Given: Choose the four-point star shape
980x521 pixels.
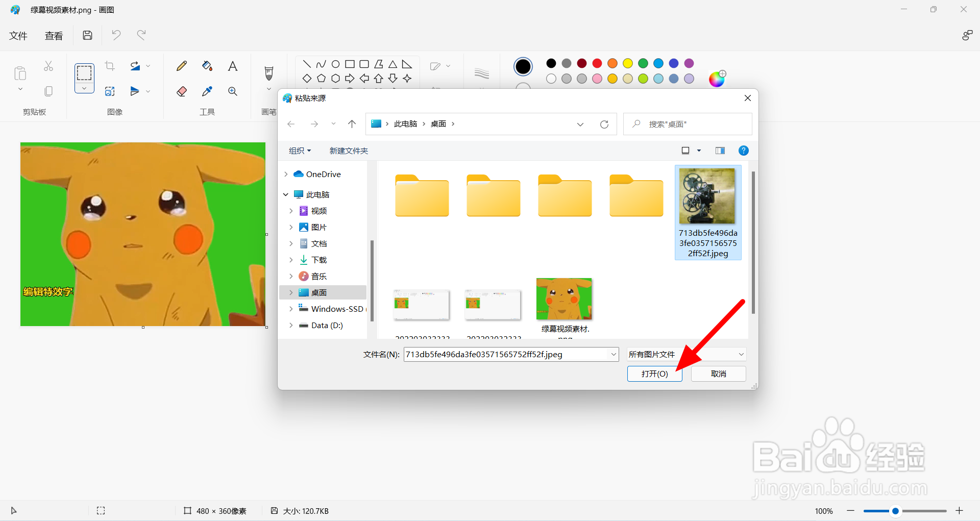Looking at the screenshot, I should coord(407,79).
